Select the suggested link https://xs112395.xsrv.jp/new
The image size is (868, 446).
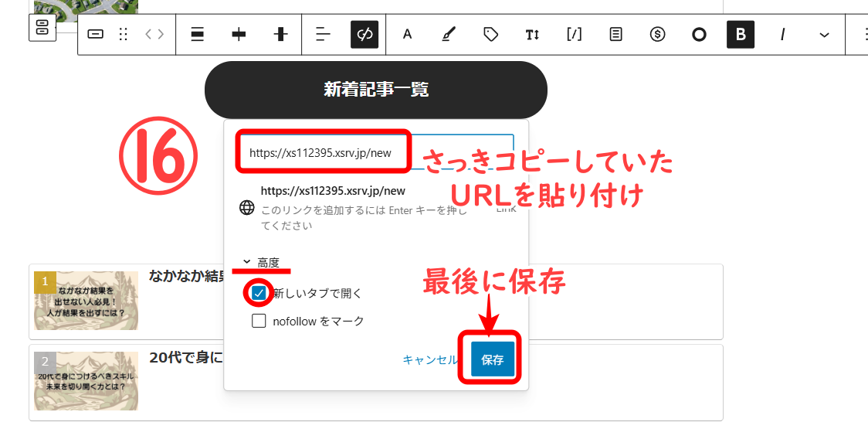[333, 191]
